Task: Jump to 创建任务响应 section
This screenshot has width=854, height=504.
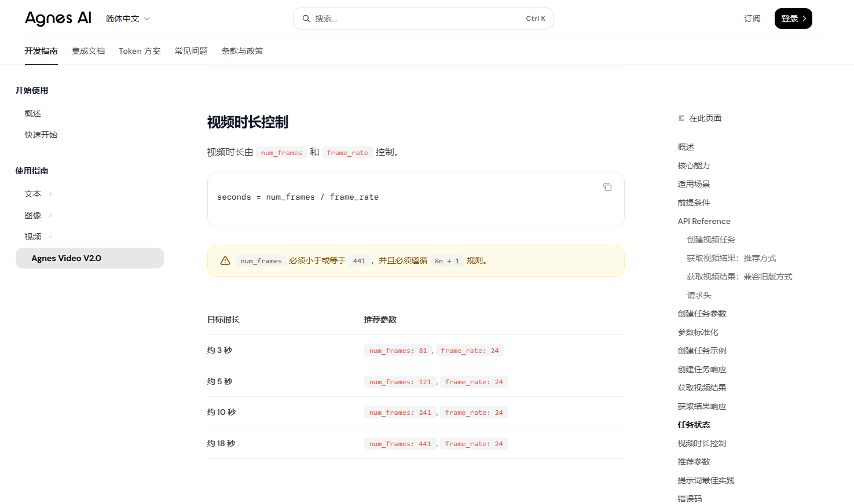Action: click(702, 369)
